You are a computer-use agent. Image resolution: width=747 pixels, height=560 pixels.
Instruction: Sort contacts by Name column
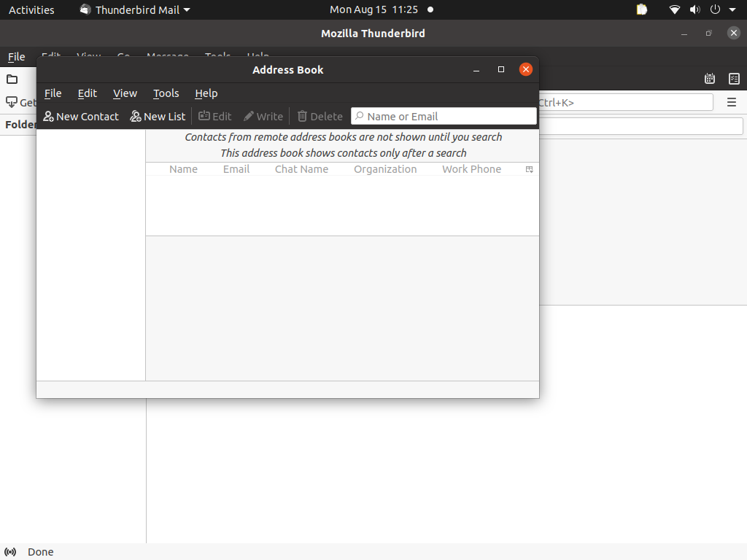pyautogui.click(x=183, y=169)
